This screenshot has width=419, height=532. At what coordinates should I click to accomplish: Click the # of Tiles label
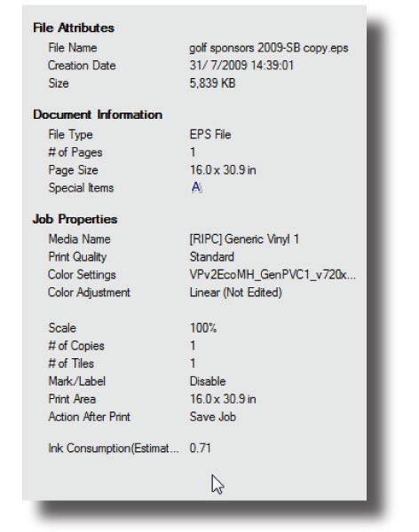click(x=71, y=364)
